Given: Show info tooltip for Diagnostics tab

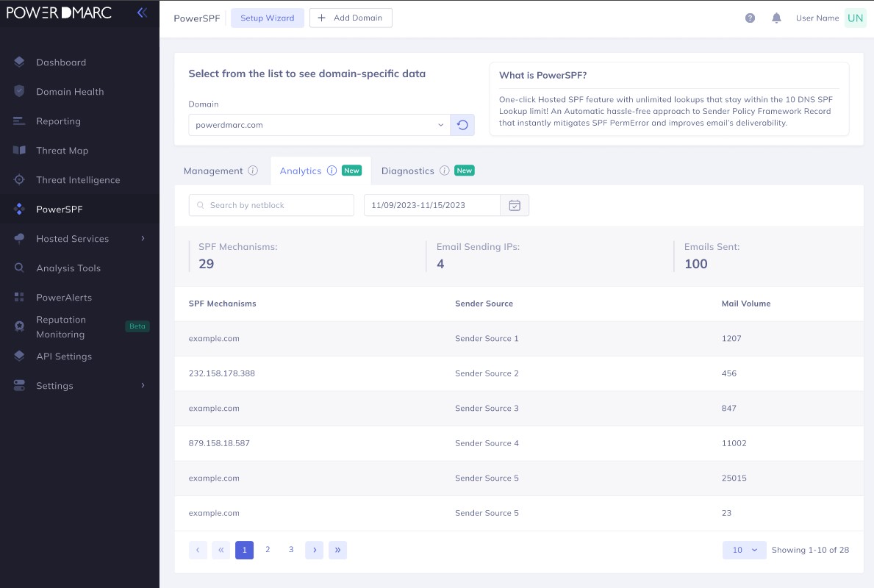Looking at the screenshot, I should pyautogui.click(x=444, y=171).
